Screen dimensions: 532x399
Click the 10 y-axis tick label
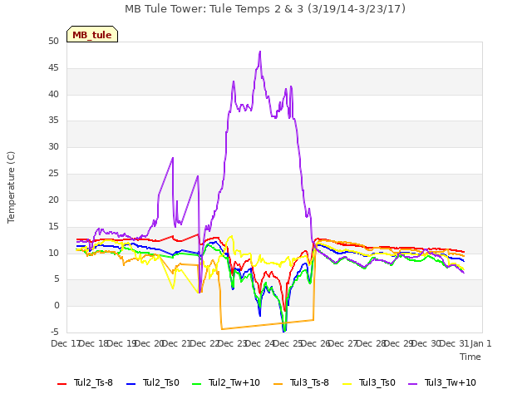point(53,253)
